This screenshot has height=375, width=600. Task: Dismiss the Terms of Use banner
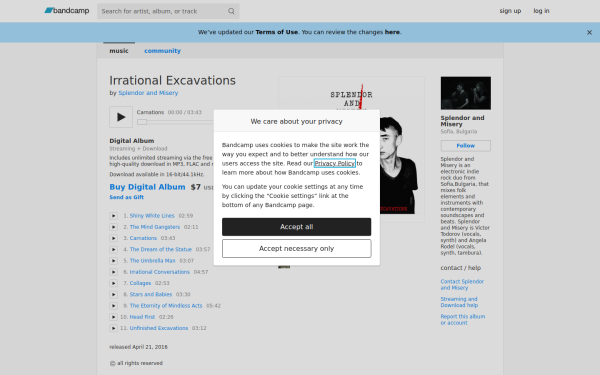(589, 33)
